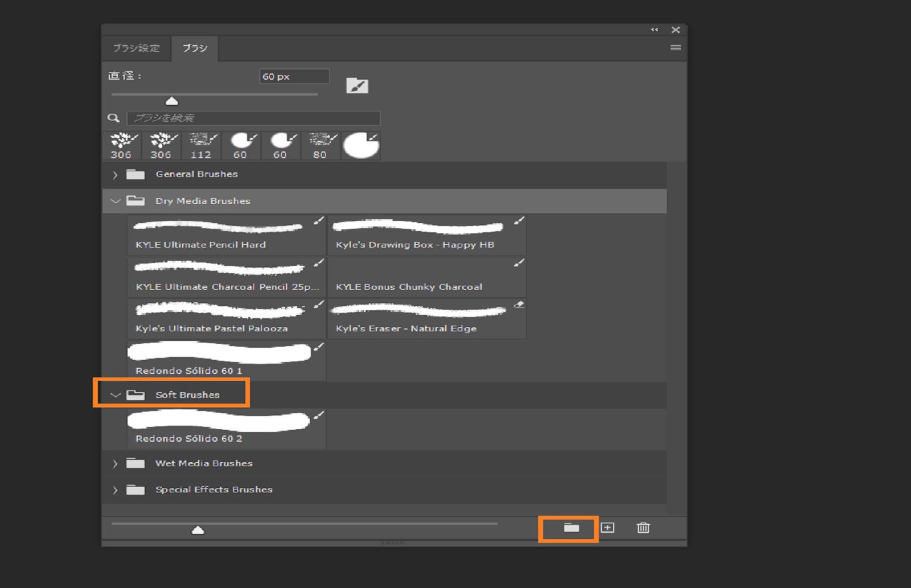Click the Wet Media Brushes label

click(x=204, y=463)
